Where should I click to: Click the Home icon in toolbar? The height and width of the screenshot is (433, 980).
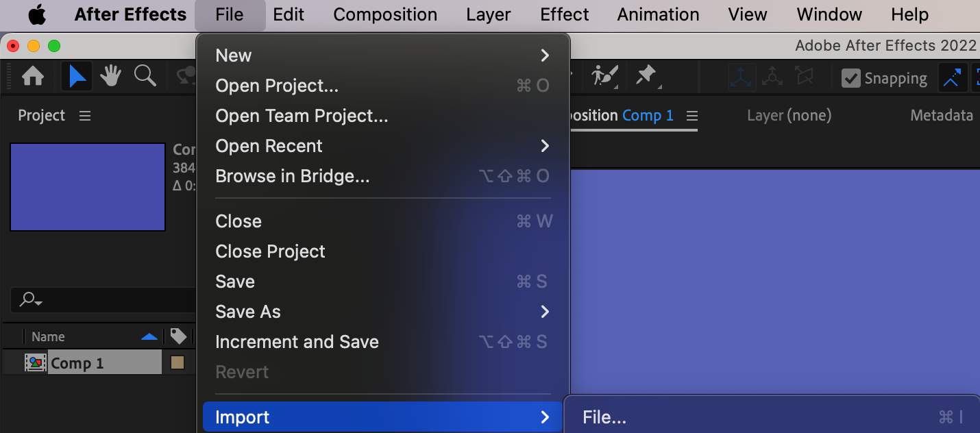pyautogui.click(x=33, y=77)
